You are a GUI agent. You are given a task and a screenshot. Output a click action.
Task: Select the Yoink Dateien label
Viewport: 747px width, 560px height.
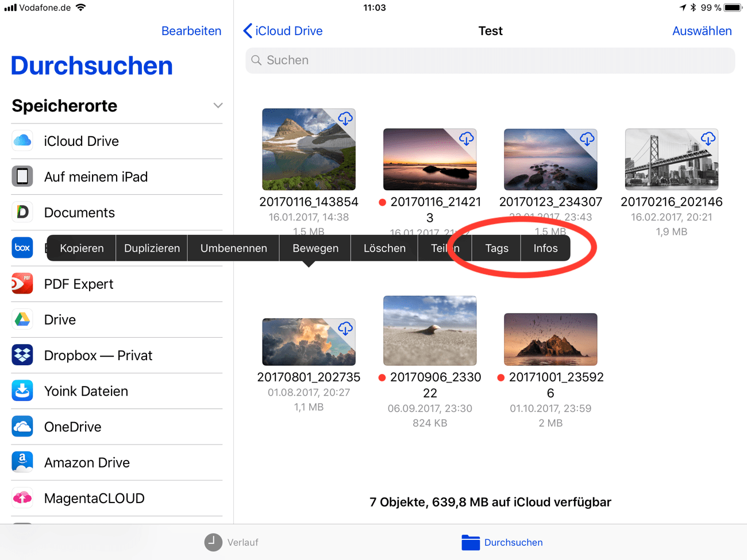[86, 391]
